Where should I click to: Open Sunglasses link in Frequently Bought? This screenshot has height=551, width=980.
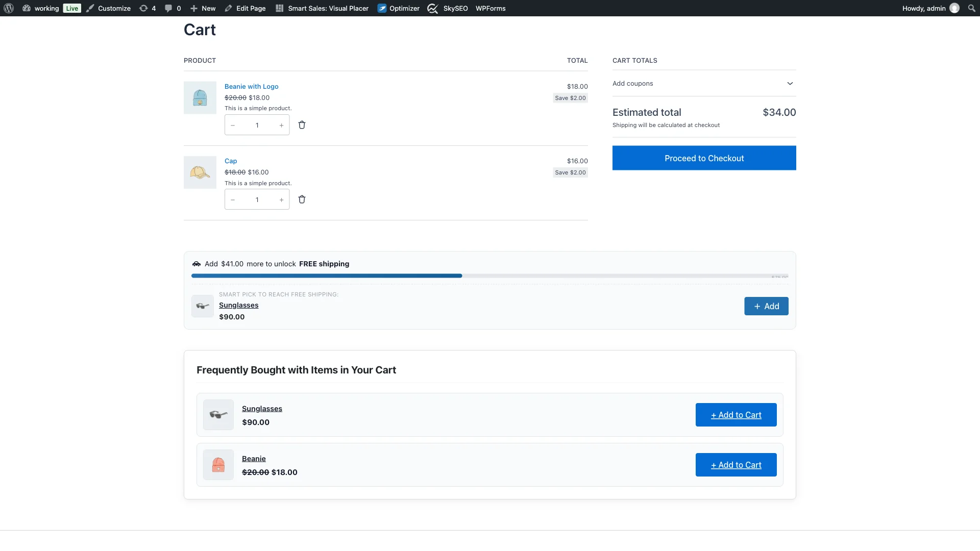click(262, 409)
